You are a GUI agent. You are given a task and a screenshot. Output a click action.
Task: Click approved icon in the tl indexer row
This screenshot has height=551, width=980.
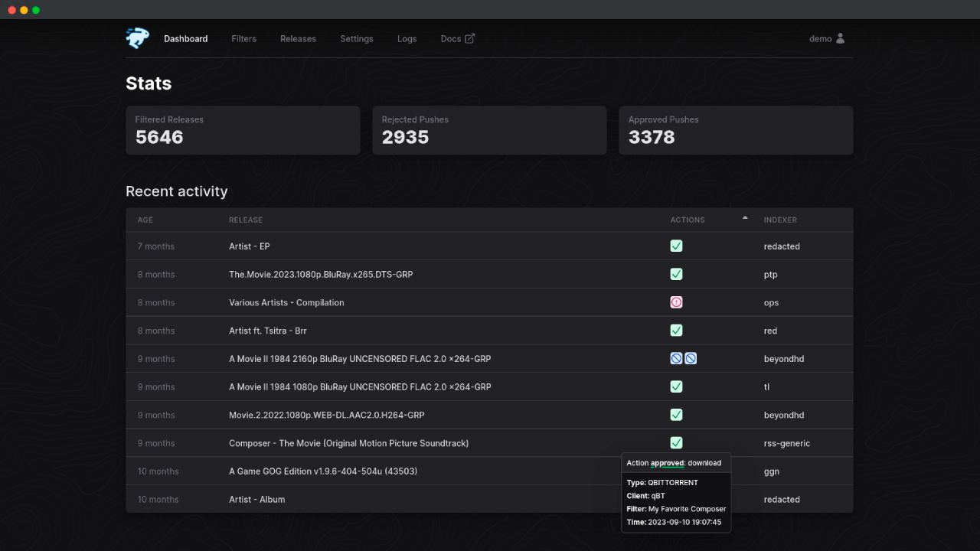tap(676, 386)
